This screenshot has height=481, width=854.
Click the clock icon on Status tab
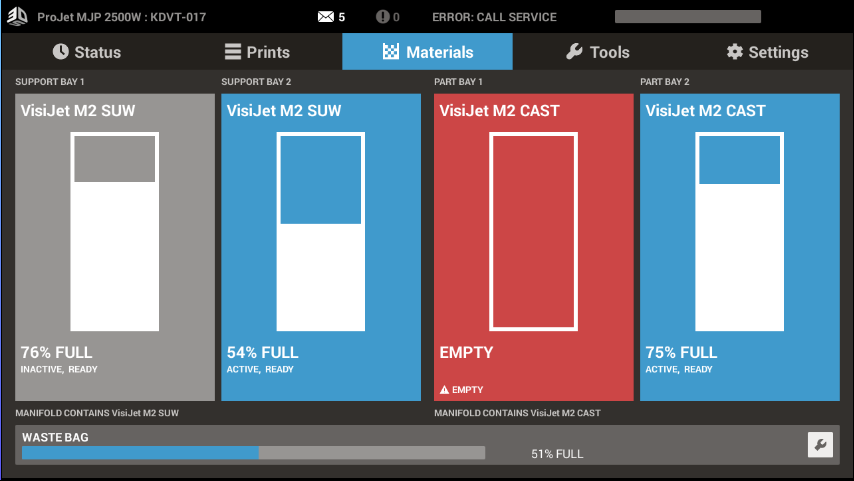click(61, 52)
